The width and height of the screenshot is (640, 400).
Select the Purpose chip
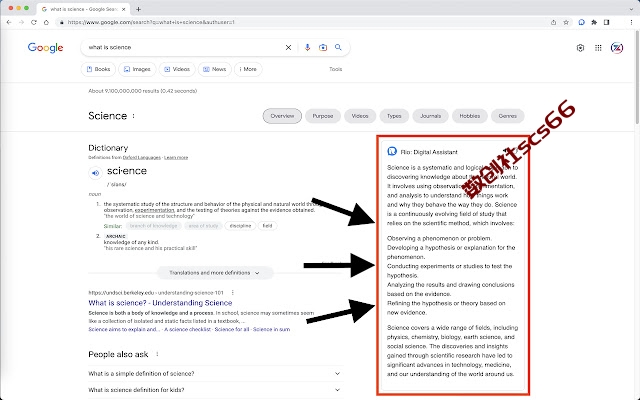point(323,116)
